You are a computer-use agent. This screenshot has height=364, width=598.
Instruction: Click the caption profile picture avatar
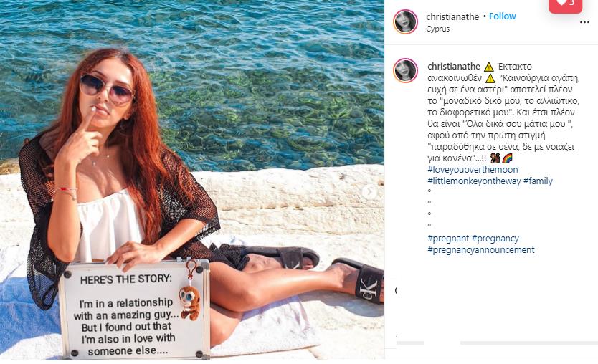click(405, 70)
